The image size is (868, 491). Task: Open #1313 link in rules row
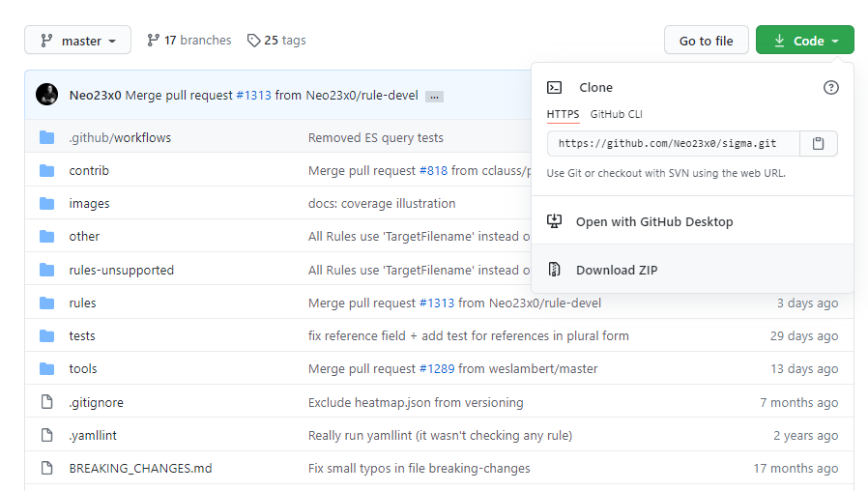click(x=437, y=303)
